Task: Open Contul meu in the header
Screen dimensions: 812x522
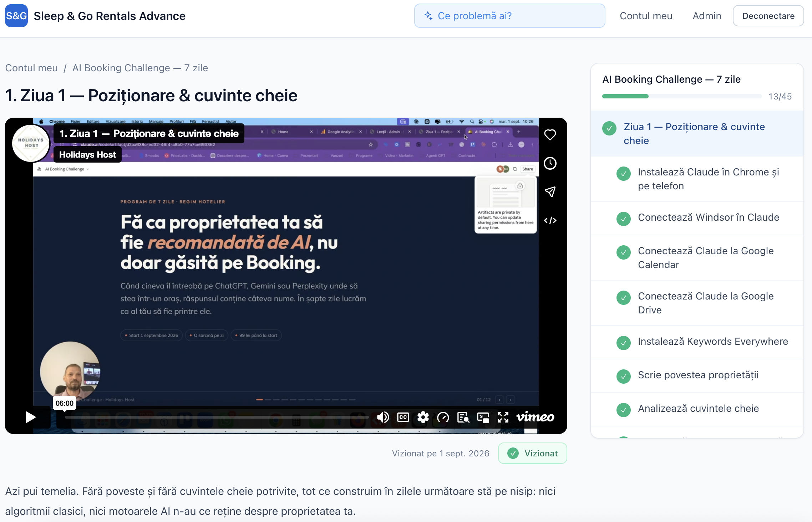Action: (646, 16)
